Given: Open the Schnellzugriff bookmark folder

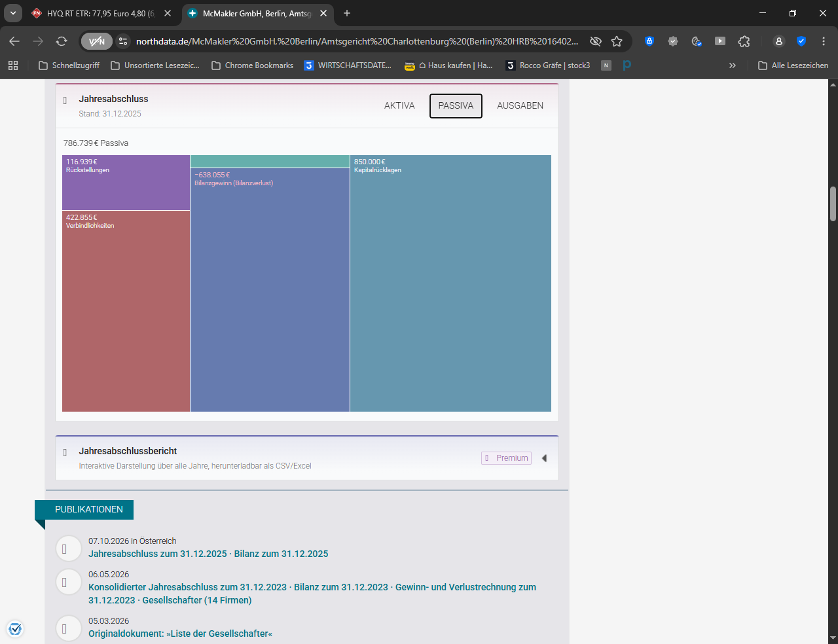Looking at the screenshot, I should click(69, 65).
